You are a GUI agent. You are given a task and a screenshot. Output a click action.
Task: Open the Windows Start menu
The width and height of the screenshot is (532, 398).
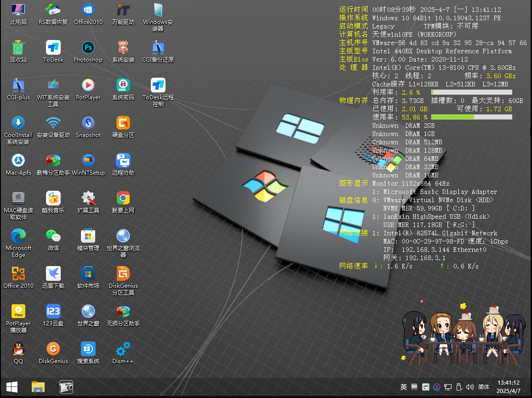[12, 387]
